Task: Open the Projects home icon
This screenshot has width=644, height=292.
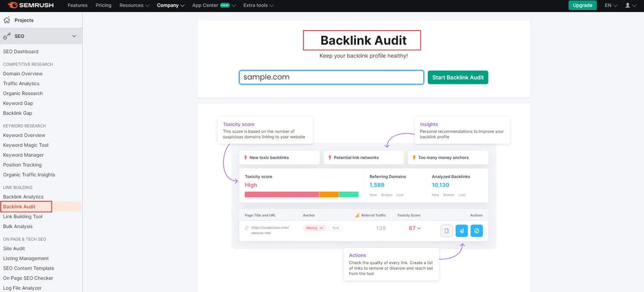Action: [7, 20]
